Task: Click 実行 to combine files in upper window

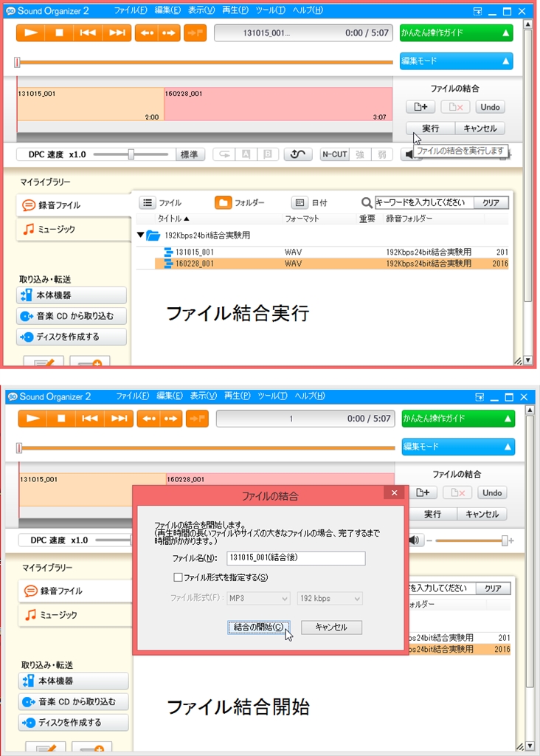Action: click(430, 128)
